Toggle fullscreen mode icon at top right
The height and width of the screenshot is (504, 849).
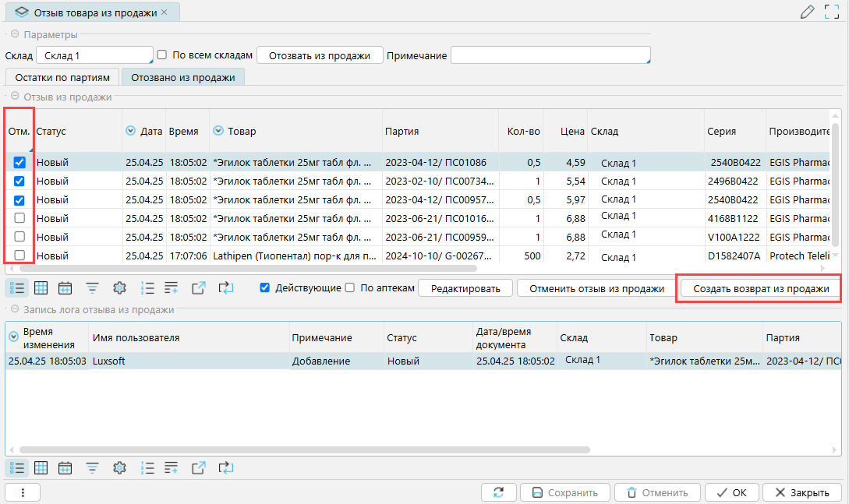832,12
